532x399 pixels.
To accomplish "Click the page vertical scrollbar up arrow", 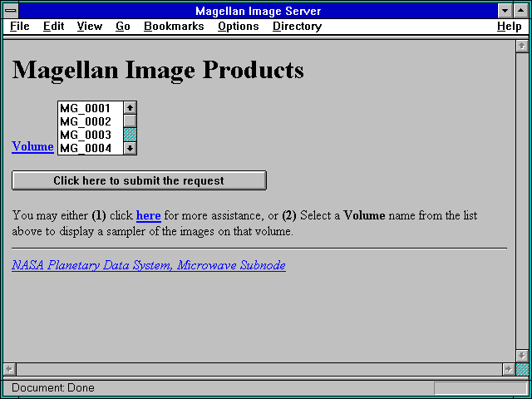I will tap(522, 47).
